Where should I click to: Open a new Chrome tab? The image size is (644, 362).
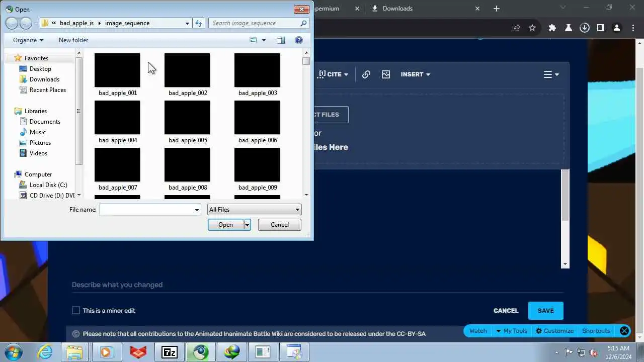(x=497, y=9)
